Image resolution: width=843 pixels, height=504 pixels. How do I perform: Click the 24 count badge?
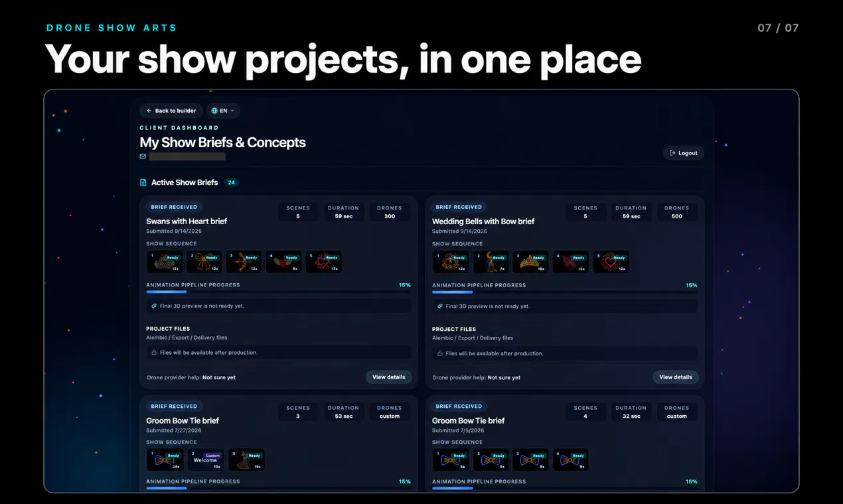pos(231,182)
